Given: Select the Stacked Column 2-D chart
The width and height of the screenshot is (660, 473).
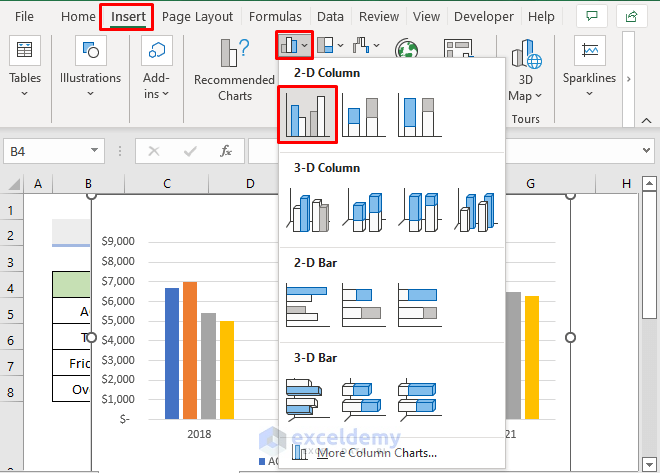Looking at the screenshot, I should pyautogui.click(x=364, y=115).
